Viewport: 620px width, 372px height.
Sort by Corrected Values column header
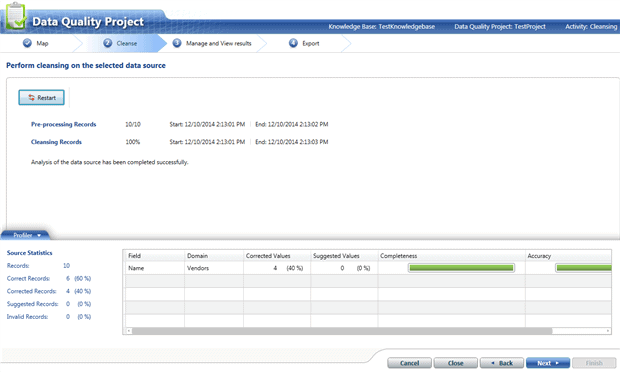coord(277,256)
